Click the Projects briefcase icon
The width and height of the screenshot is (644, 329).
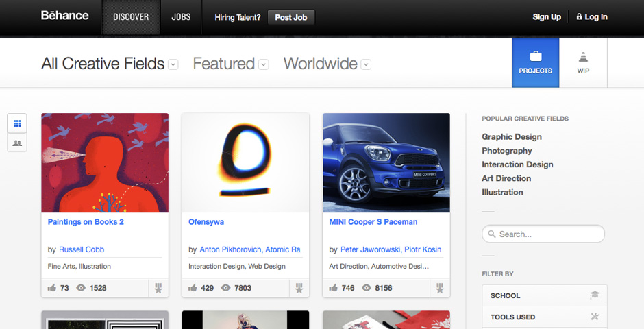click(x=536, y=56)
